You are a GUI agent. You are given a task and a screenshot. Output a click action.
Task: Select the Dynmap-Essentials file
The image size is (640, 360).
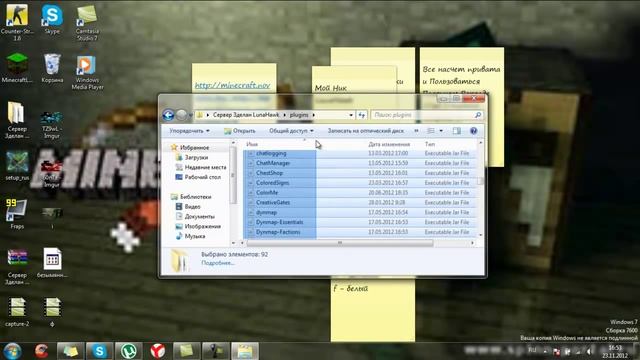[x=279, y=222]
